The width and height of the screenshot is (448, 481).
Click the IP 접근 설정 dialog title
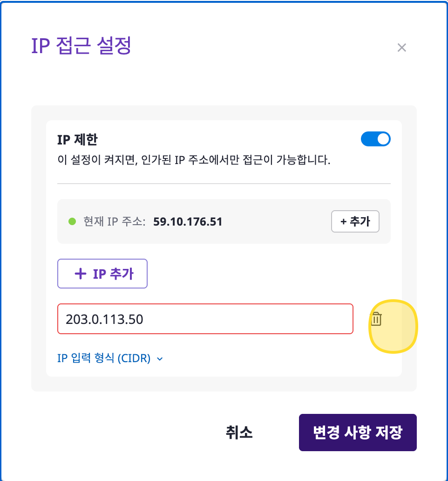[x=81, y=47]
